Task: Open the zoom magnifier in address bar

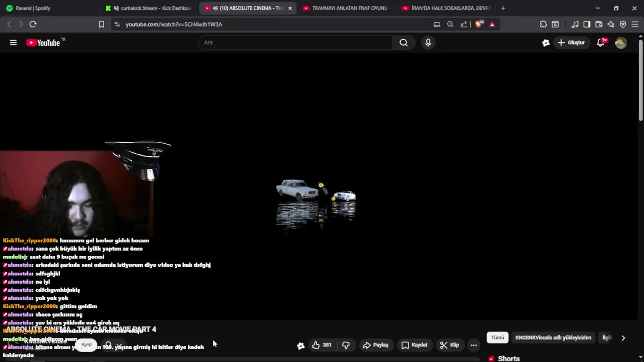Action: 450,24
